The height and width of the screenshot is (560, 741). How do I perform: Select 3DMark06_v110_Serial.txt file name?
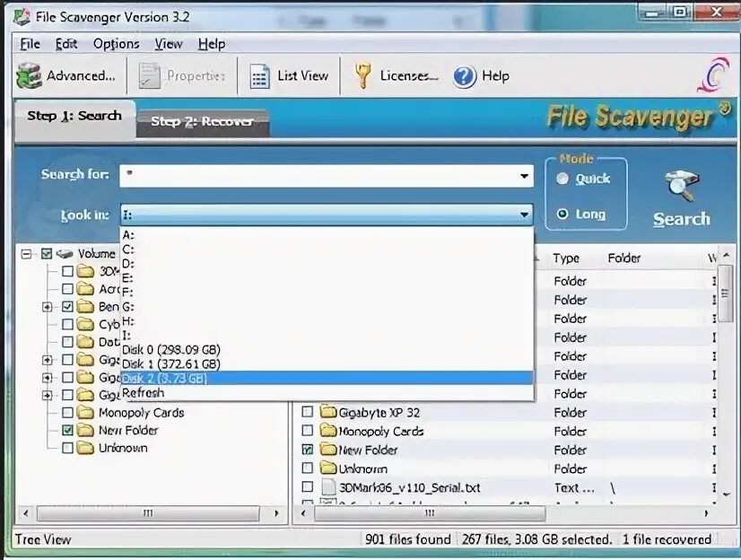[409, 487]
